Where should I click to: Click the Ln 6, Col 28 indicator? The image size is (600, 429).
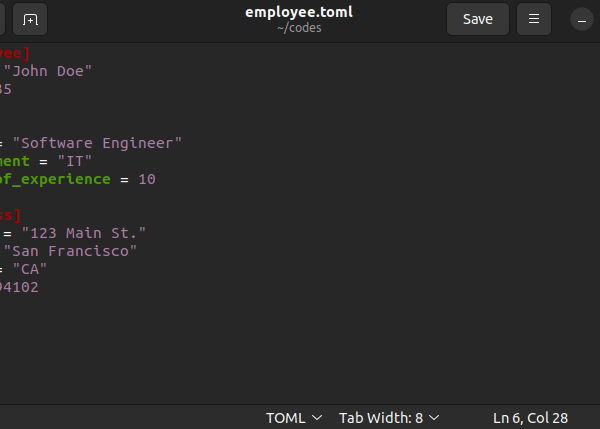tap(530, 418)
